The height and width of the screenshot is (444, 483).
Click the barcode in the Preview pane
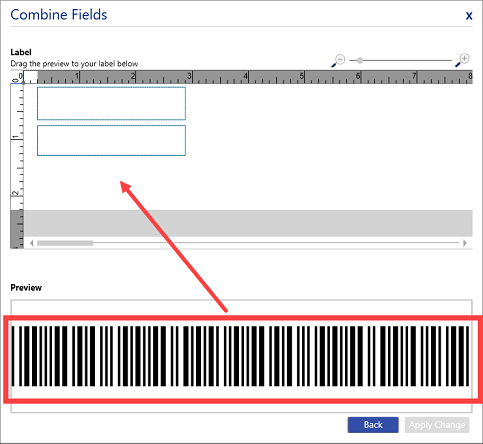coord(241,356)
